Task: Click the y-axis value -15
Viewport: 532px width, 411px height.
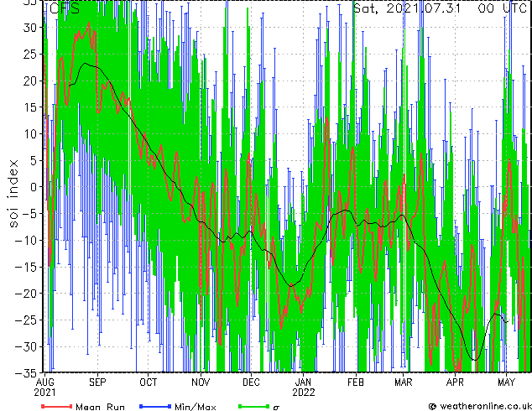Action: click(x=26, y=268)
